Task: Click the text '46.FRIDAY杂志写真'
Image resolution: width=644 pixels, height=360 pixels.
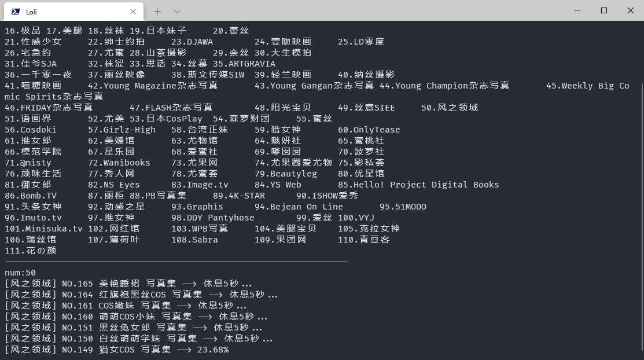Action: 49,108
